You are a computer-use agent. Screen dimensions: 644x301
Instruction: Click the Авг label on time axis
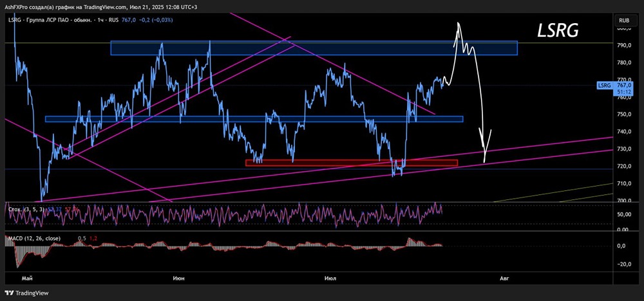504,278
